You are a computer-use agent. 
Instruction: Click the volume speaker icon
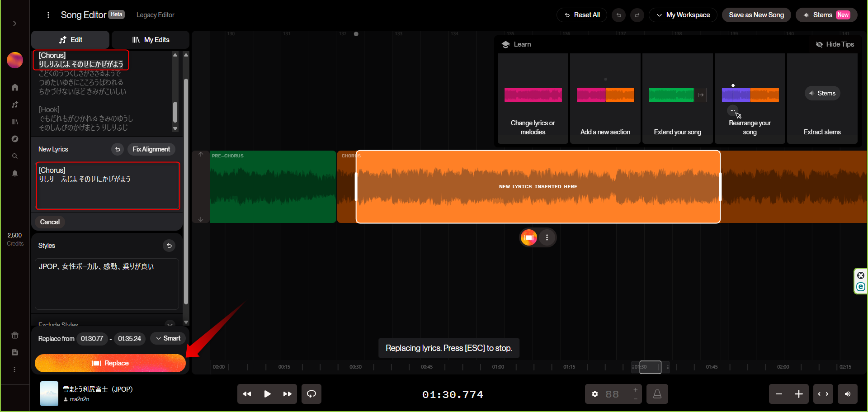[848, 394]
